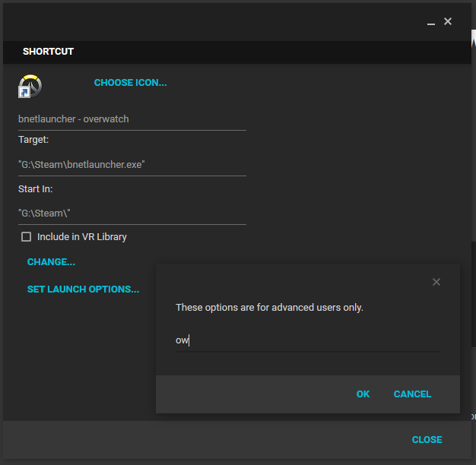Confirm launch options with OK

pyautogui.click(x=363, y=394)
